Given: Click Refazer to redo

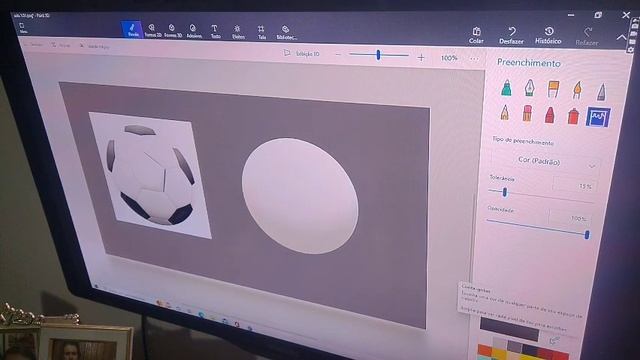Looking at the screenshot, I should 587,37.
